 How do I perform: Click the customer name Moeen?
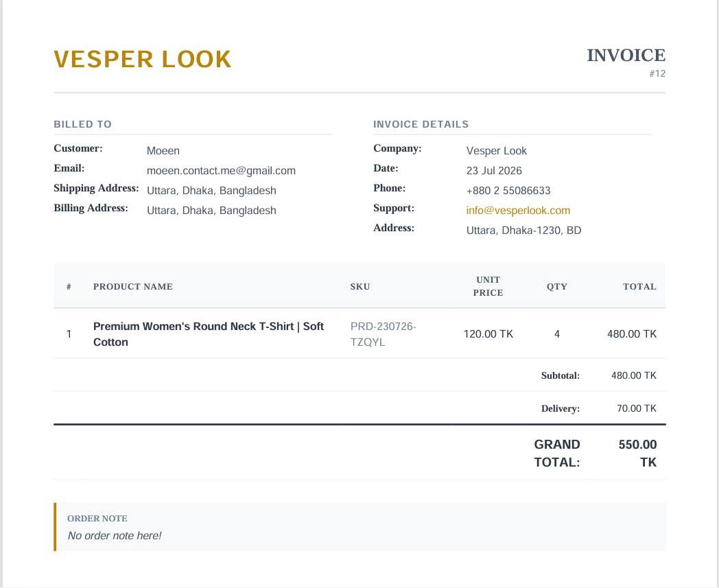coord(163,151)
